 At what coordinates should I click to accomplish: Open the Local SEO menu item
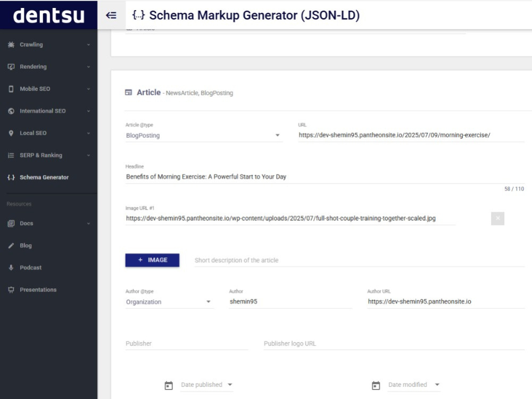48,133
